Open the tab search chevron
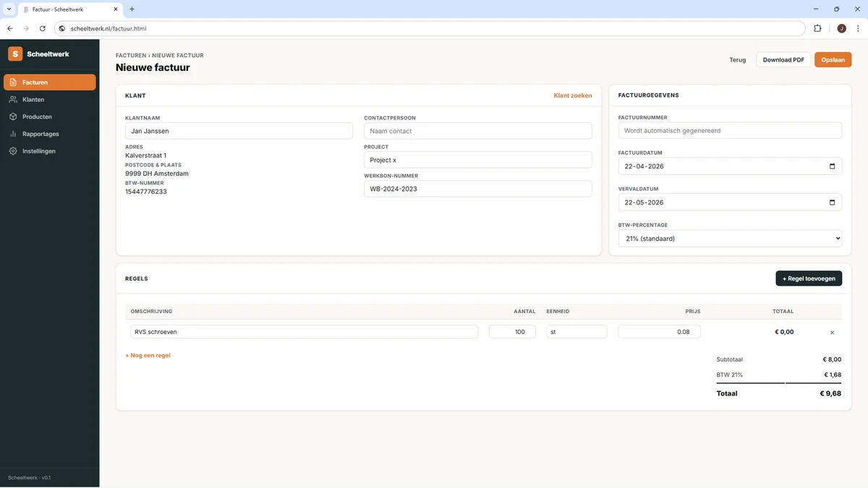The width and height of the screenshot is (868, 488). click(x=8, y=9)
